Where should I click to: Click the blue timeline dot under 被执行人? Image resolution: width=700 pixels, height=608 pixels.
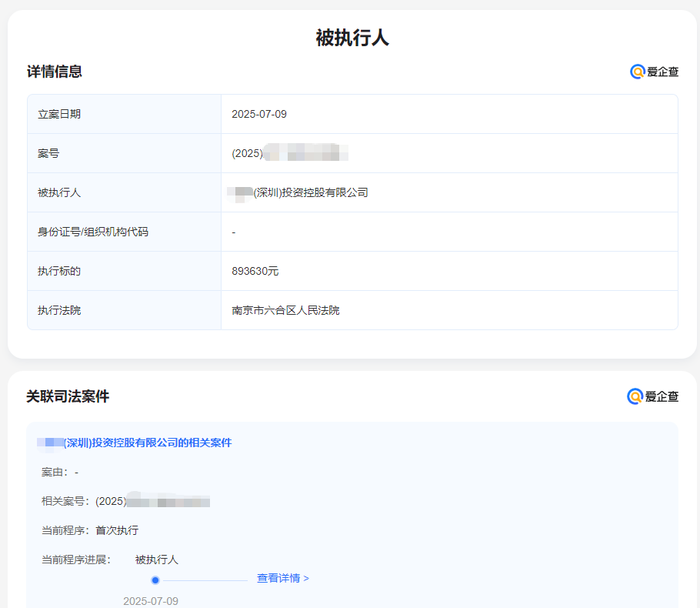(155, 580)
